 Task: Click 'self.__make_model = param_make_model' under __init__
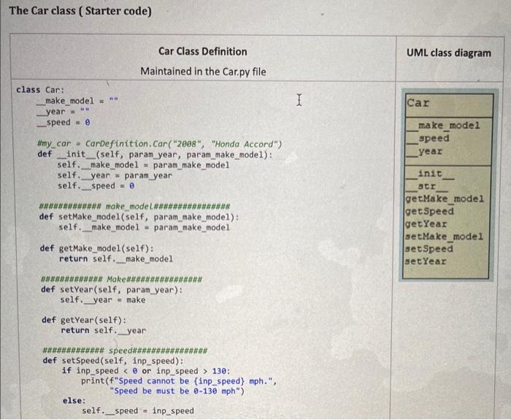[143, 164]
